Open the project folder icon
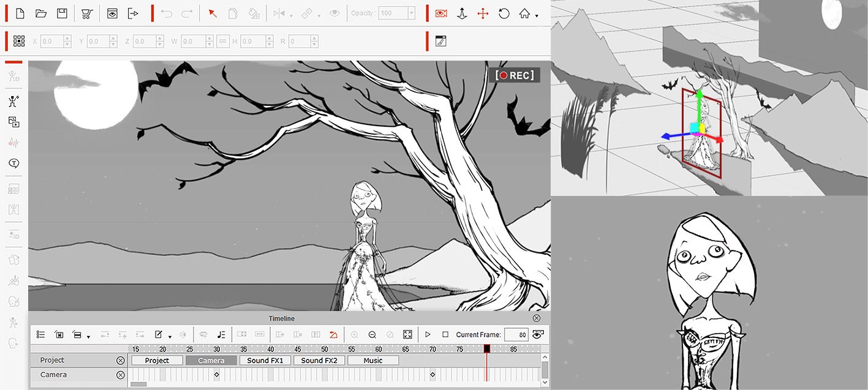This screenshot has width=868, height=390. (x=41, y=13)
